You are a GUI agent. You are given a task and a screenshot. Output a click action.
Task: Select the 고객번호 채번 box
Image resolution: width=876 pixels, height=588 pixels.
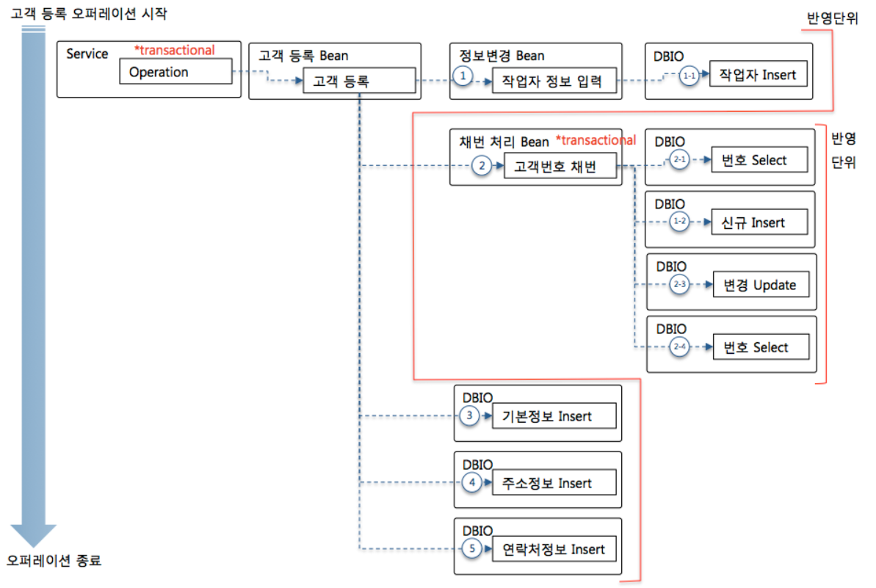(557, 167)
